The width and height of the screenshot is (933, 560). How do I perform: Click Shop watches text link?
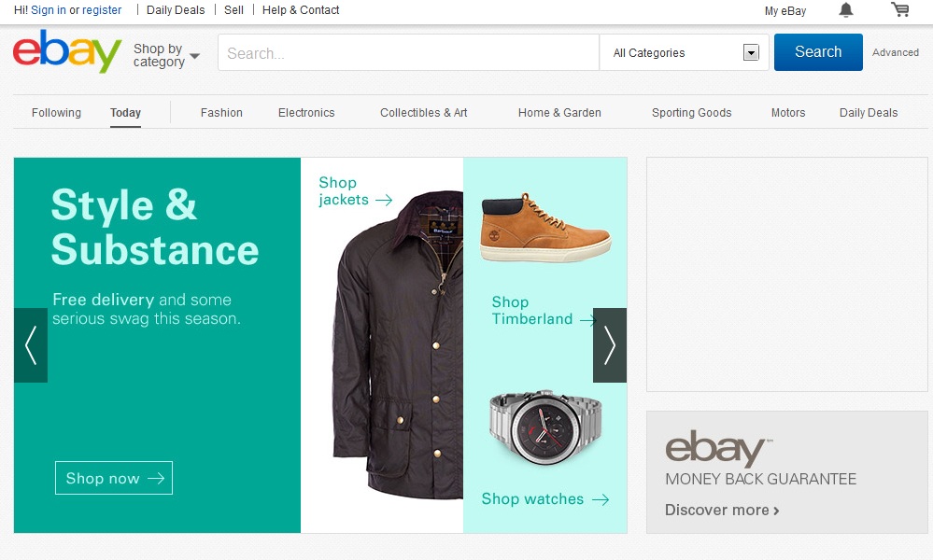click(532, 498)
